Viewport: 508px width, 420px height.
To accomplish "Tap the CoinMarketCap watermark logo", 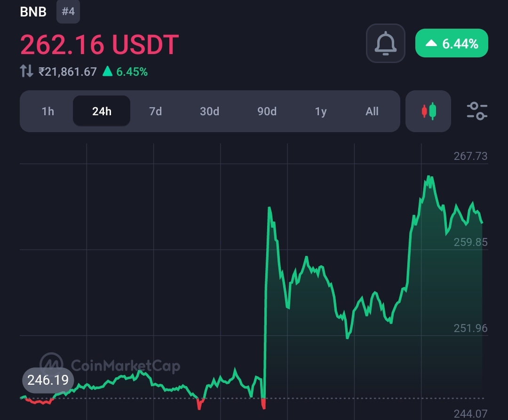I will click(x=110, y=365).
